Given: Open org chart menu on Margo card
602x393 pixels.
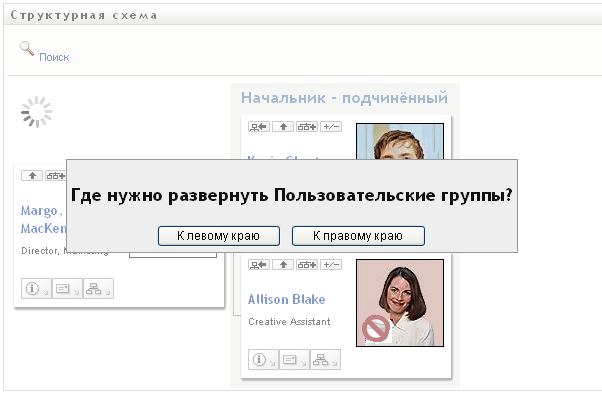Looking at the screenshot, I should pos(98,289).
